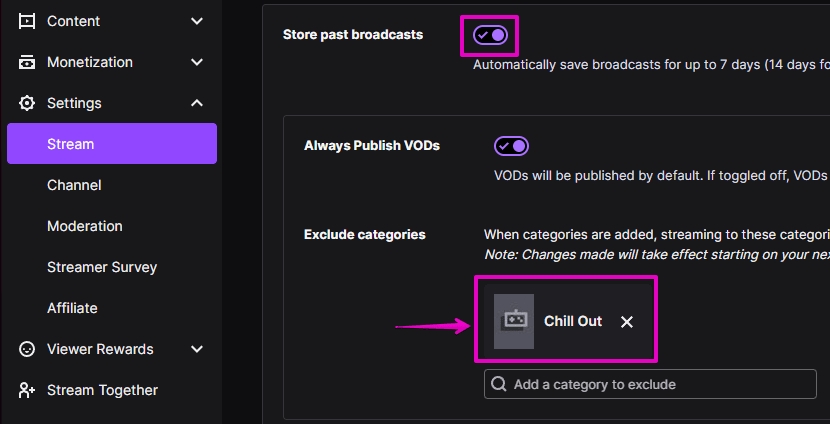
Task: Focus the Add a category to exclude field
Action: click(650, 384)
